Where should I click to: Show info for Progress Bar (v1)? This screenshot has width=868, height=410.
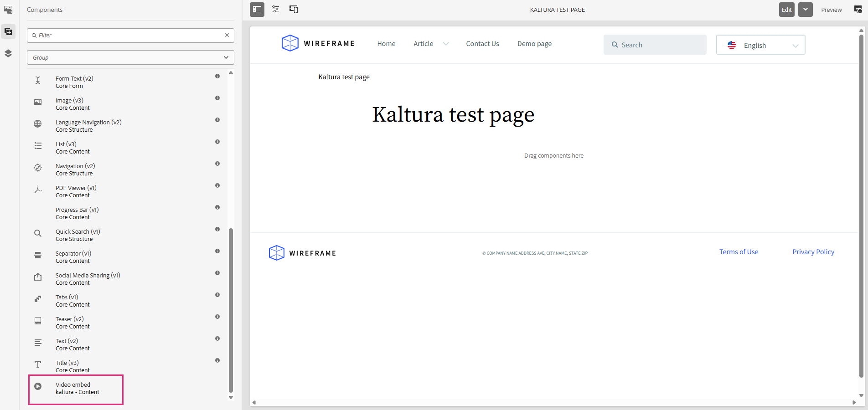(x=217, y=207)
